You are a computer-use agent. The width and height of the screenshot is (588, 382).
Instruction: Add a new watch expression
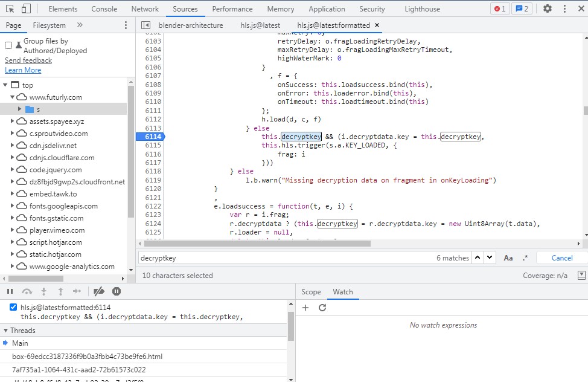(x=305, y=308)
